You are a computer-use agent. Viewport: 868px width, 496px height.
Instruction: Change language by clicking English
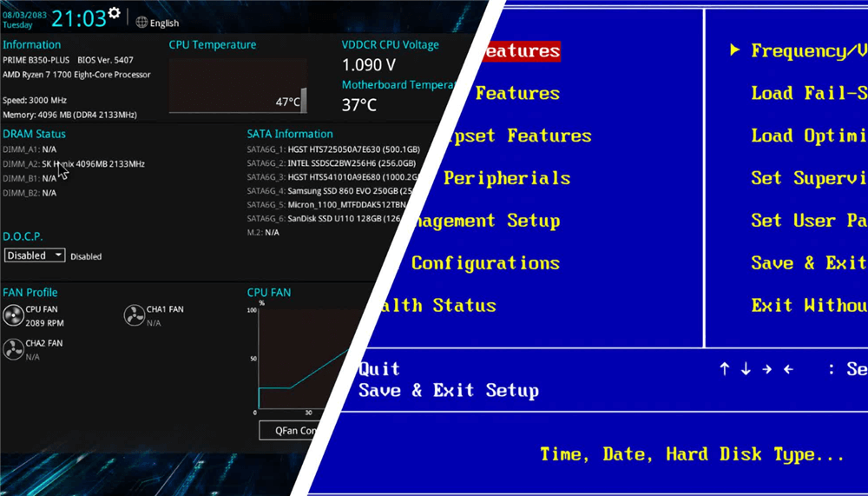[164, 23]
